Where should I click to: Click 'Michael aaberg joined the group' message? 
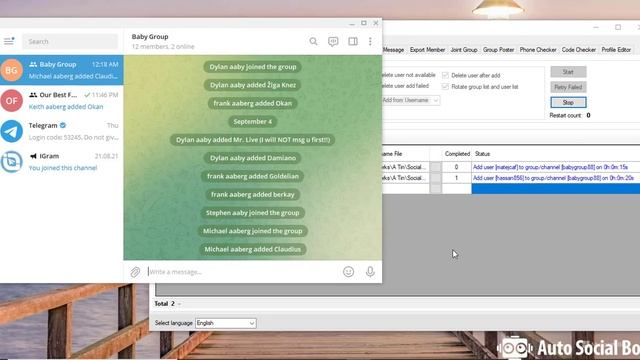point(253,231)
